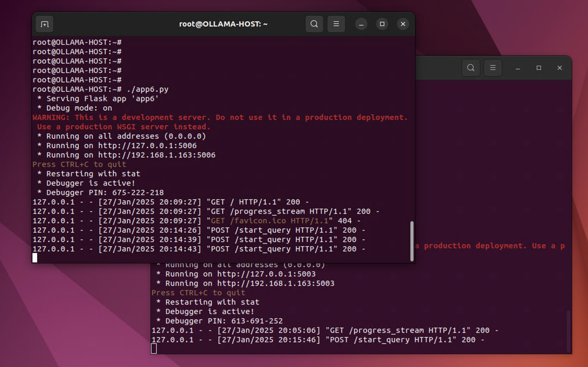Open the http://127.0.0.1:5003 URL
Screen dimensions: 588x367
pos(266,274)
